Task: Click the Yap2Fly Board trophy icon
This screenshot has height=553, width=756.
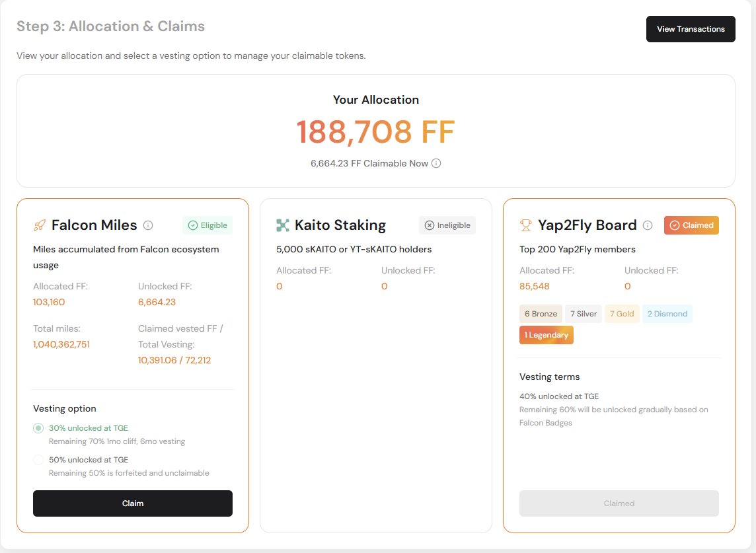Action: coord(526,225)
